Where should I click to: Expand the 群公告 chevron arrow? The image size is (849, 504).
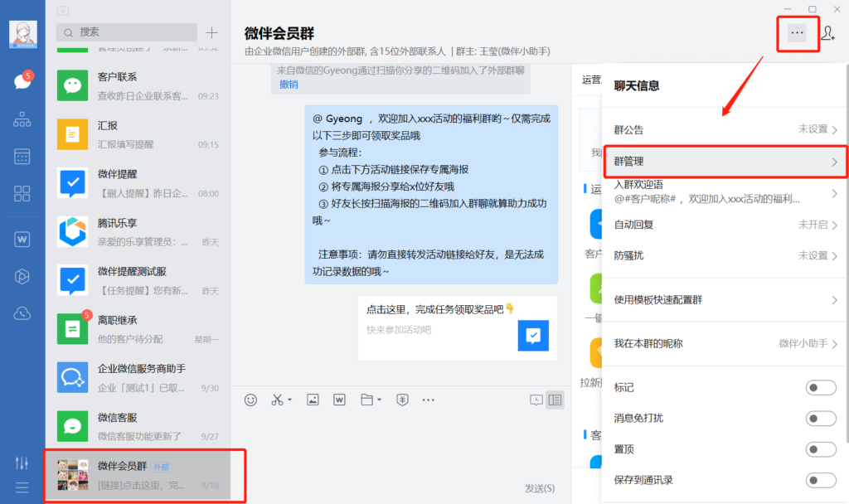(834, 130)
